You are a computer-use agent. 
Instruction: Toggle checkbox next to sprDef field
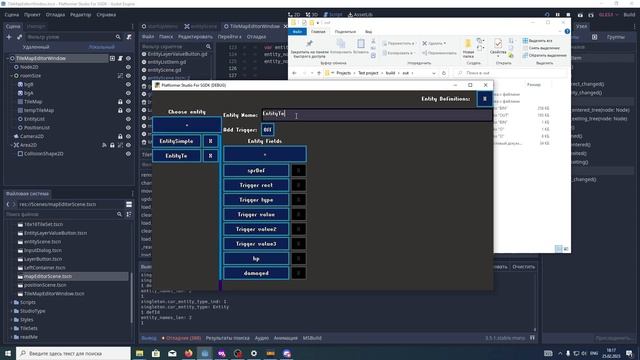point(298,171)
